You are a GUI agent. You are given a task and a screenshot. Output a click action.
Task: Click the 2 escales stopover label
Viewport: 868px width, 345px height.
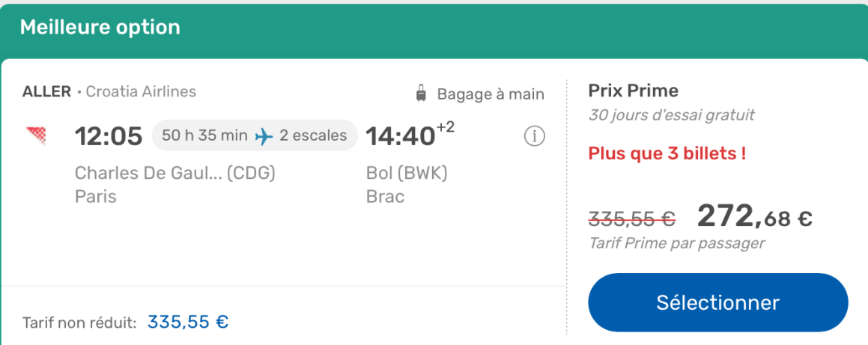[313, 135]
